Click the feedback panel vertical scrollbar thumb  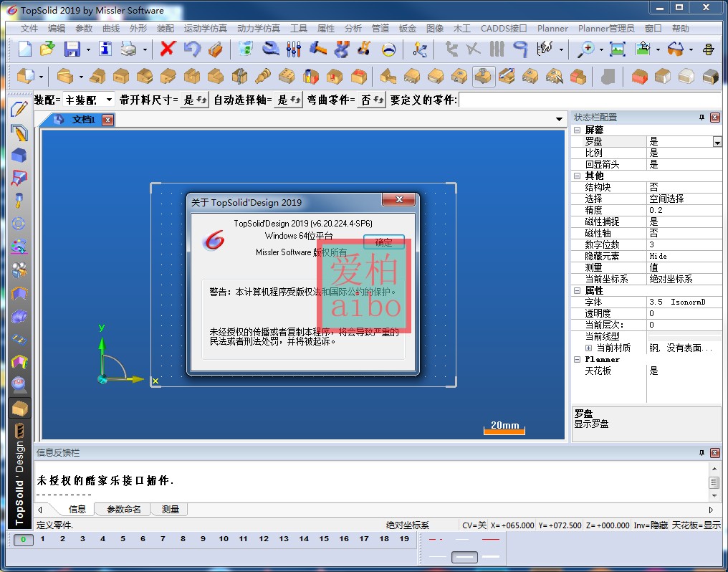(x=714, y=482)
